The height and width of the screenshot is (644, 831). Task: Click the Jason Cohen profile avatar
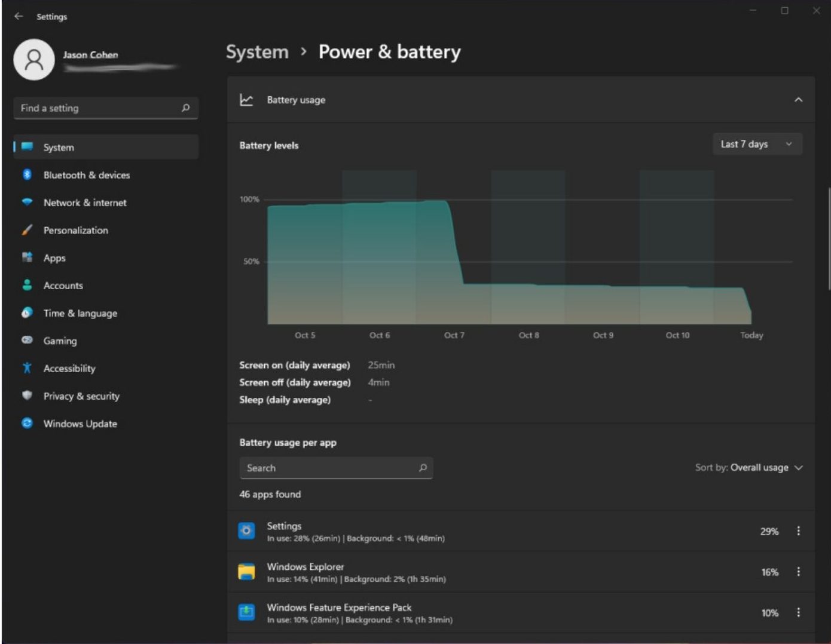[x=34, y=59]
